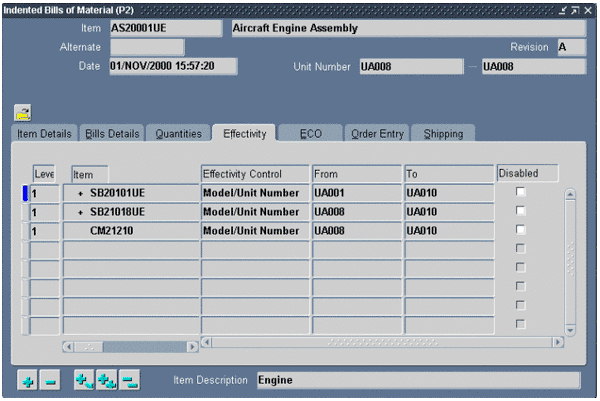Switch to the Item Details tab
This screenshot has height=401, width=600.
(x=44, y=134)
